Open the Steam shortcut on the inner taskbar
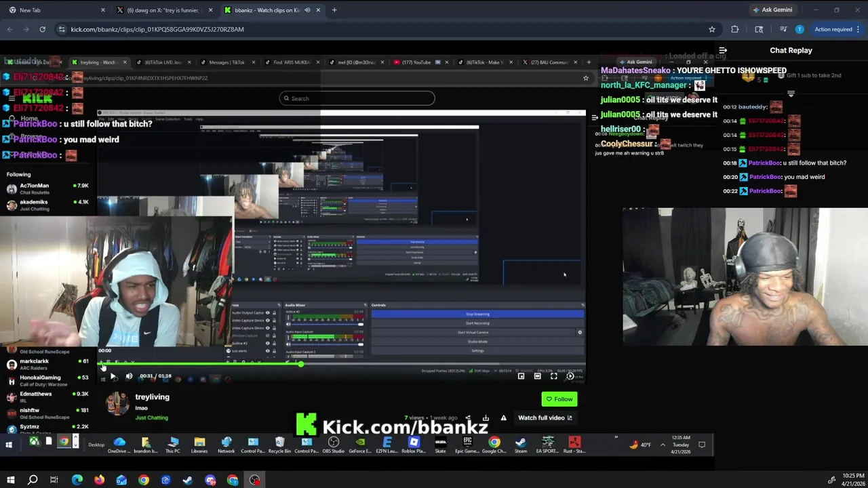The image size is (868, 488). tap(521, 445)
